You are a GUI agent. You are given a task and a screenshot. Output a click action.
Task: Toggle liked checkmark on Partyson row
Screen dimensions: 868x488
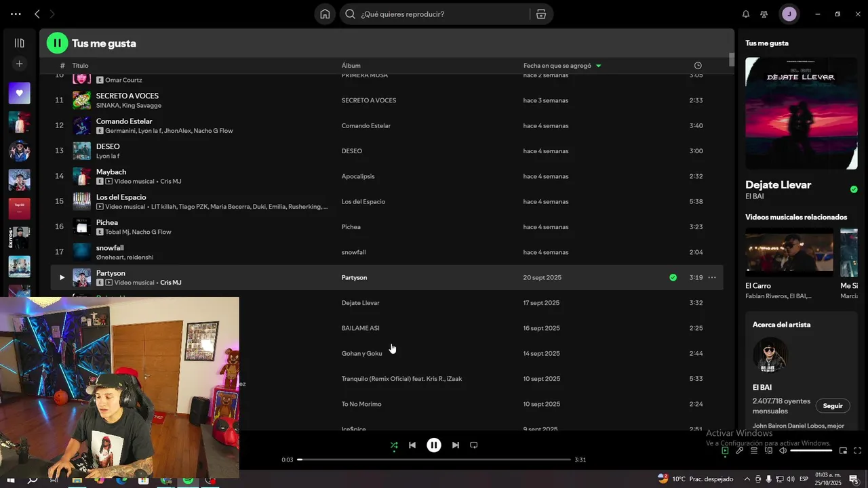point(673,277)
